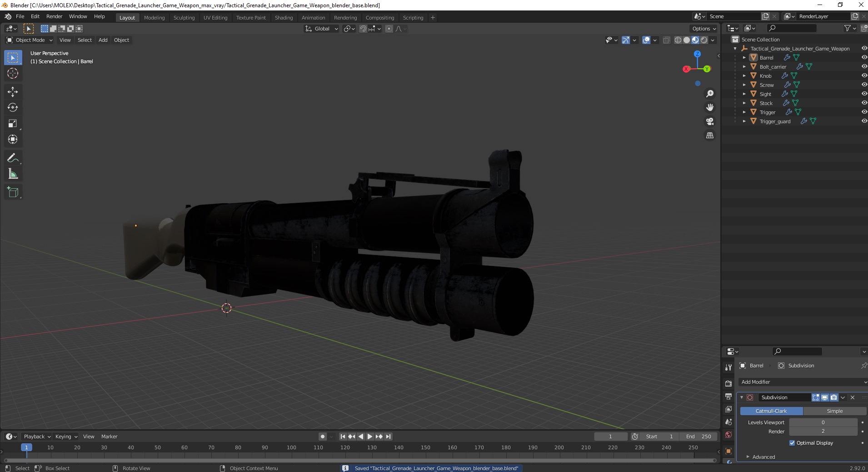Open the Tool properties tab
868x472 pixels.
(x=728, y=367)
